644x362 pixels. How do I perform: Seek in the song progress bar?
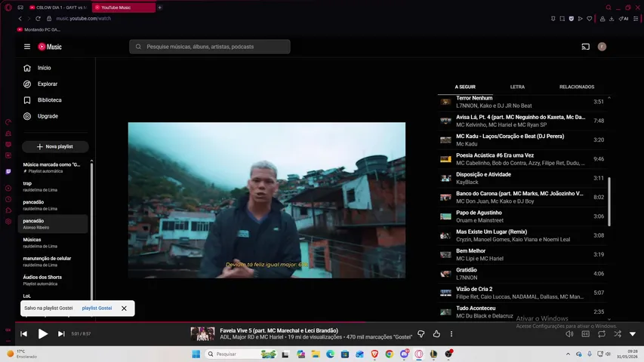coord(329,322)
